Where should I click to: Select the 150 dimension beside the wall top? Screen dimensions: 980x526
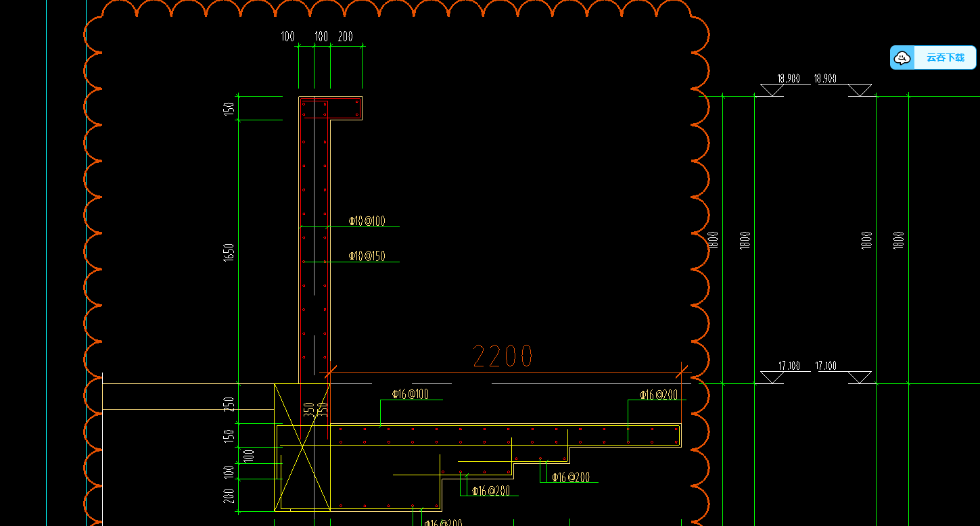click(x=229, y=108)
